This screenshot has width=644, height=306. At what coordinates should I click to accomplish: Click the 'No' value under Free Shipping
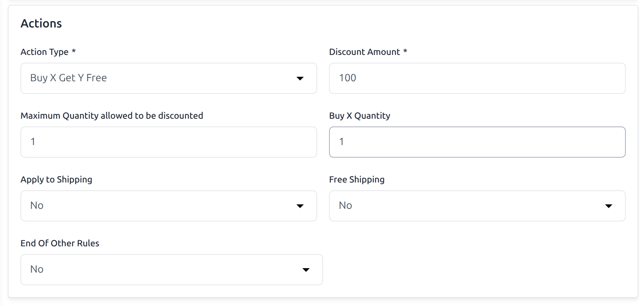coord(345,205)
